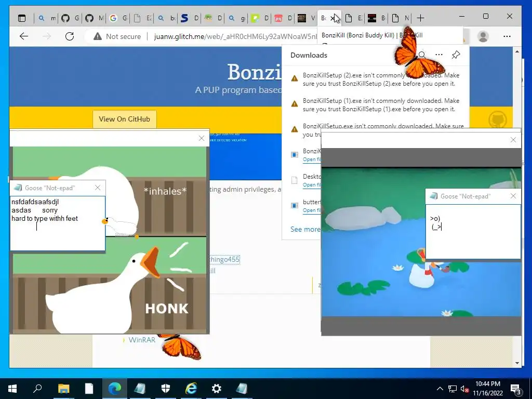Close the pond goose image window
Screen dimensions: 532x399
pyautogui.click(x=513, y=140)
